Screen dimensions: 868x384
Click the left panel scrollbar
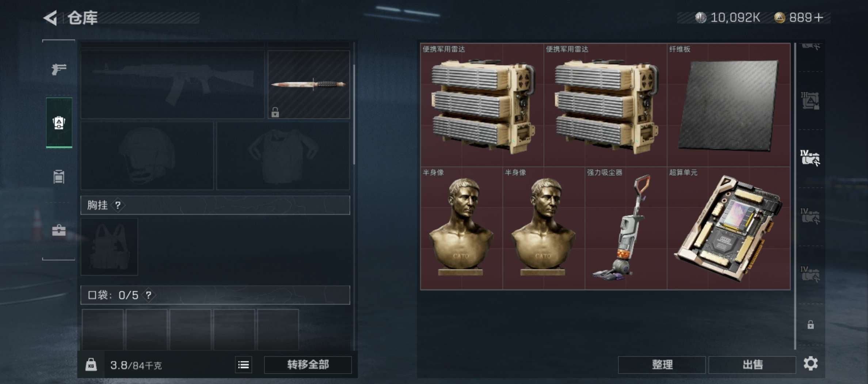pyautogui.click(x=354, y=114)
